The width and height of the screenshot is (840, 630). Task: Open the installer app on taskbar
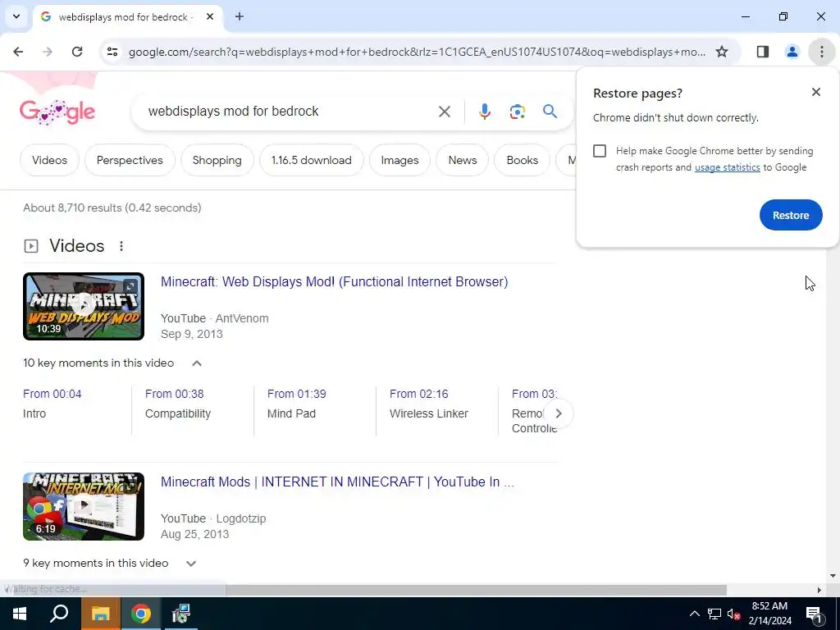tap(181, 614)
